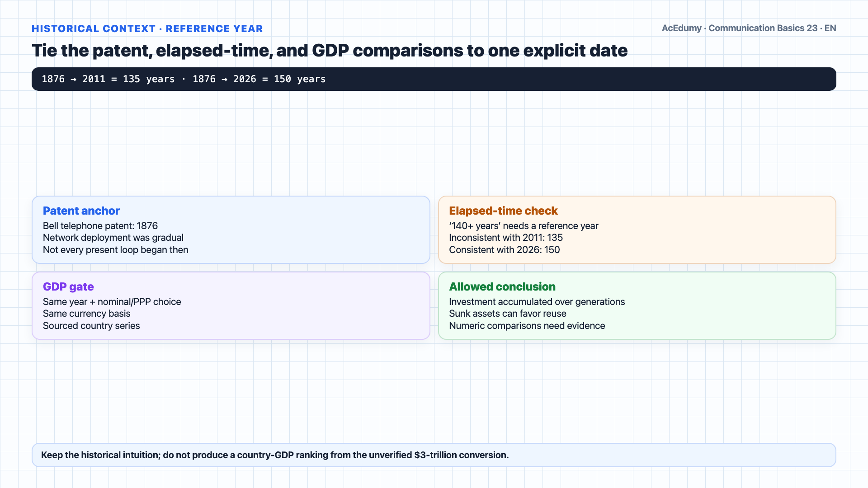Click the AcEdumy Communication Basics 23 label

coord(749,28)
